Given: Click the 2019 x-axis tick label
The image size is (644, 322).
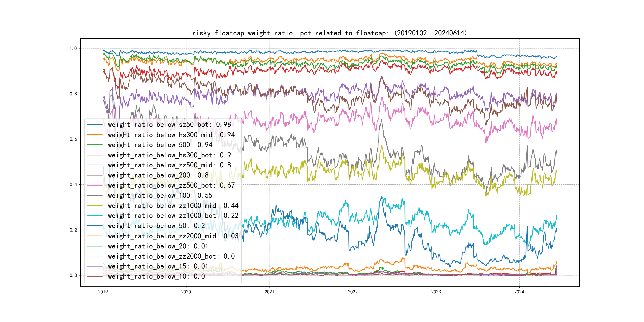Looking at the screenshot, I should [103, 292].
